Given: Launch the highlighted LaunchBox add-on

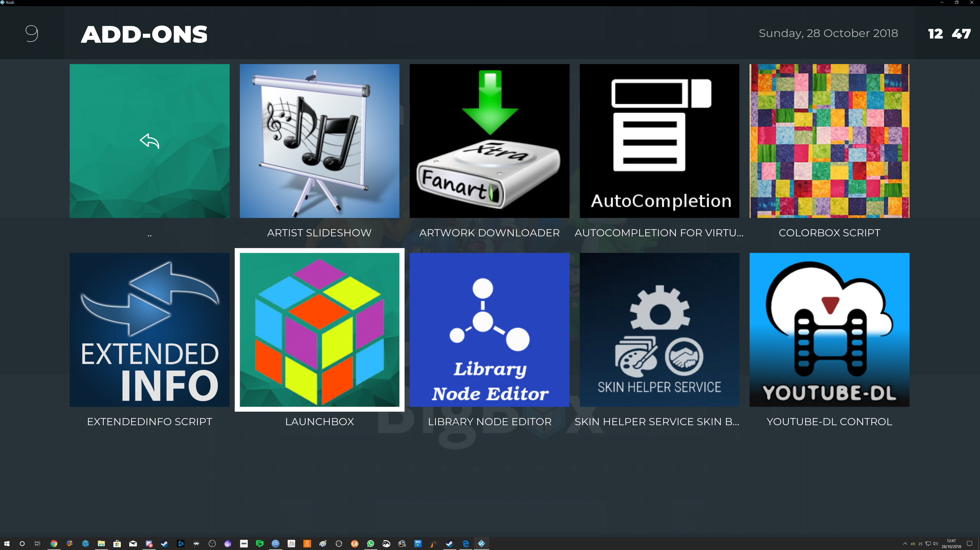Looking at the screenshot, I should pos(320,329).
